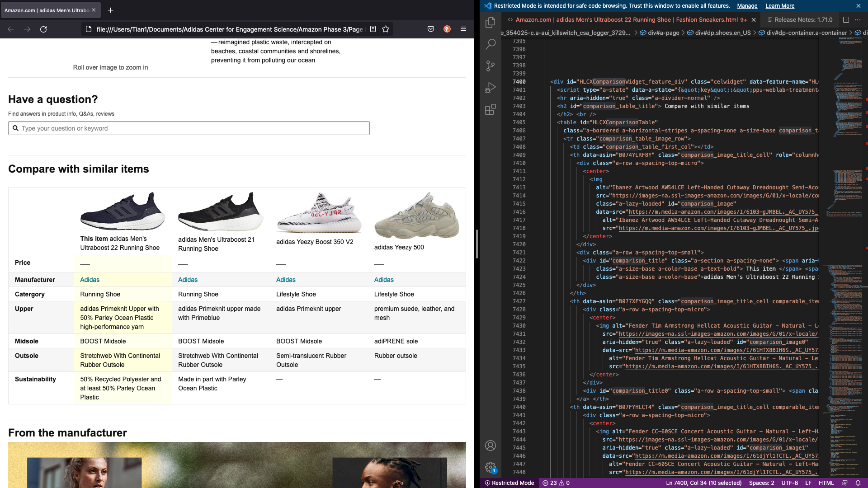
Task: Go forward in browser history
Action: tap(27, 29)
